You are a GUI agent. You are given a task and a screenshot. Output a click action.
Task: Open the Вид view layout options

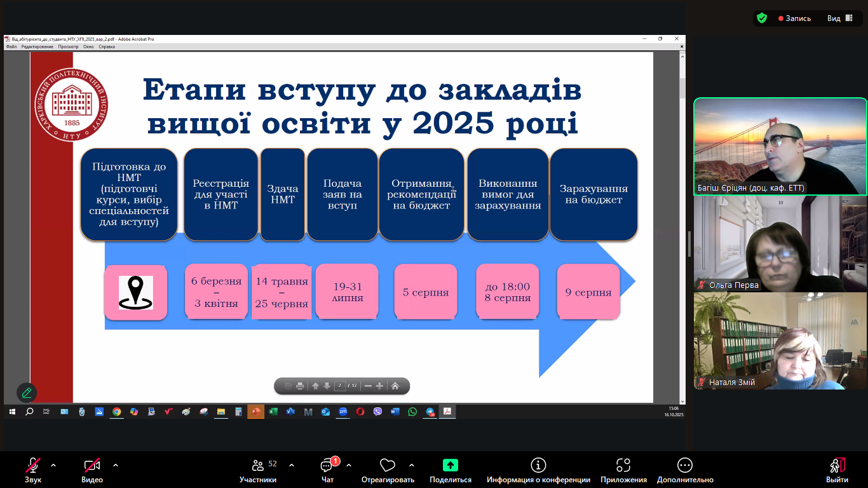click(x=841, y=18)
